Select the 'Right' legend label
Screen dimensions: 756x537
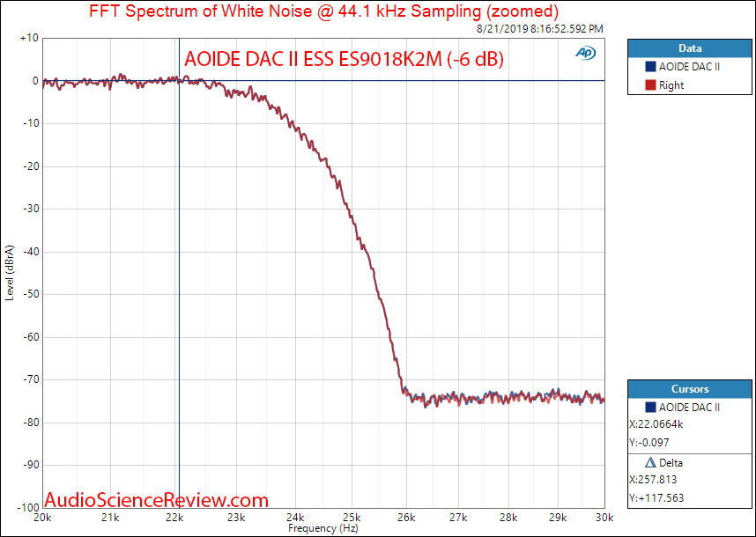(x=671, y=85)
